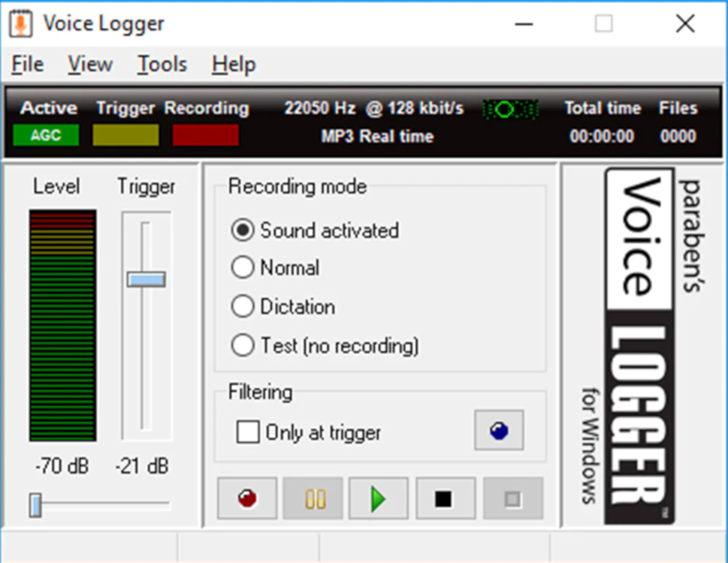Open the Tools menu
728x563 pixels.
(x=161, y=65)
